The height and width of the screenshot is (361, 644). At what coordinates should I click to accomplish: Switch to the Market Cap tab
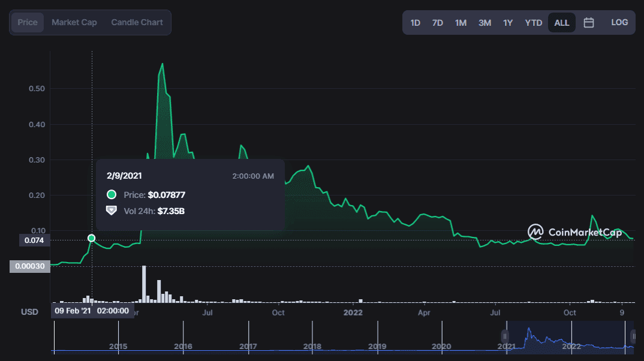pos(74,23)
